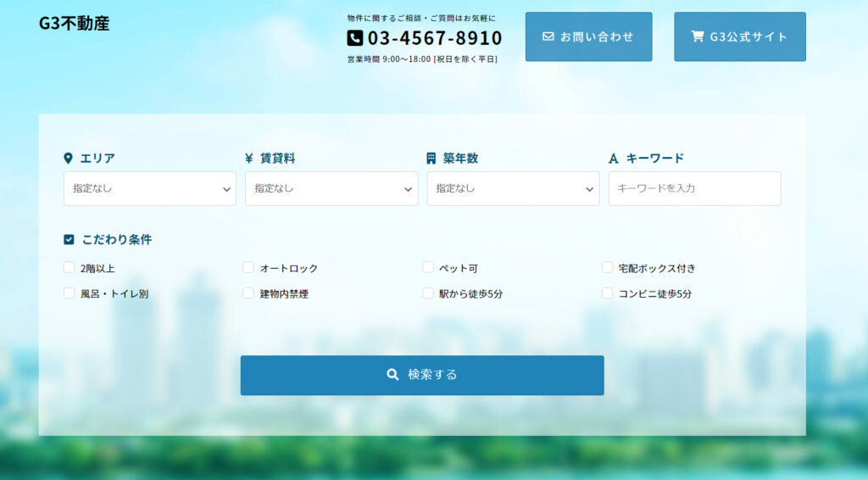Open the エリア dropdown

pos(150,189)
